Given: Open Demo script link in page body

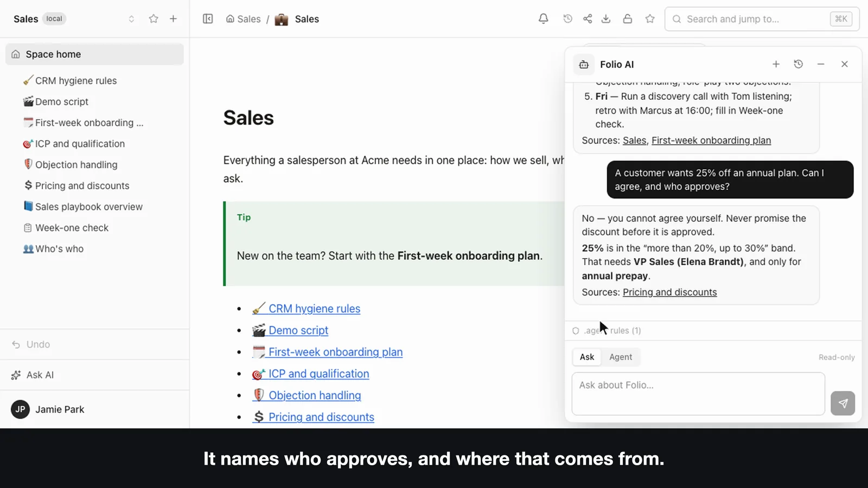Looking at the screenshot, I should click(x=290, y=330).
